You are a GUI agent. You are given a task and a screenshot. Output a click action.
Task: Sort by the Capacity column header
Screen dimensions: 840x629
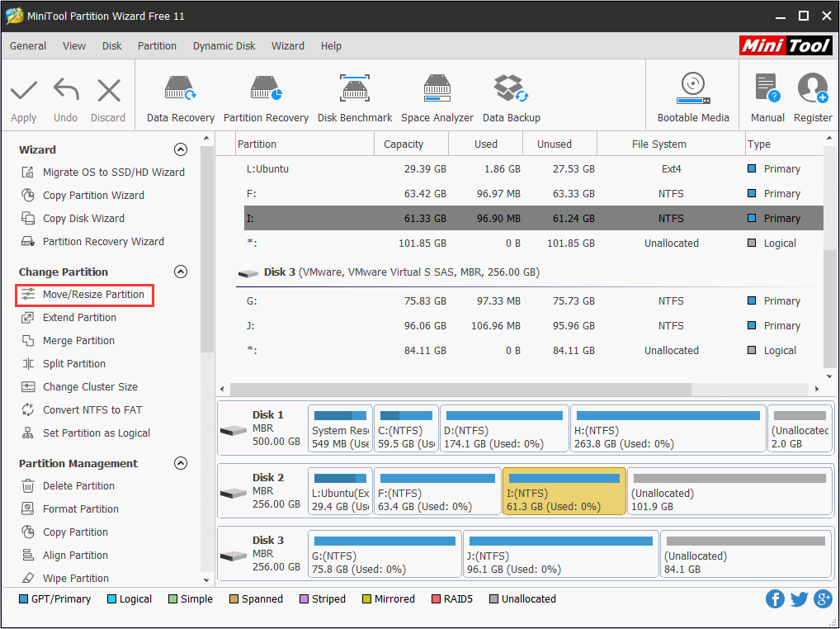tap(411, 144)
